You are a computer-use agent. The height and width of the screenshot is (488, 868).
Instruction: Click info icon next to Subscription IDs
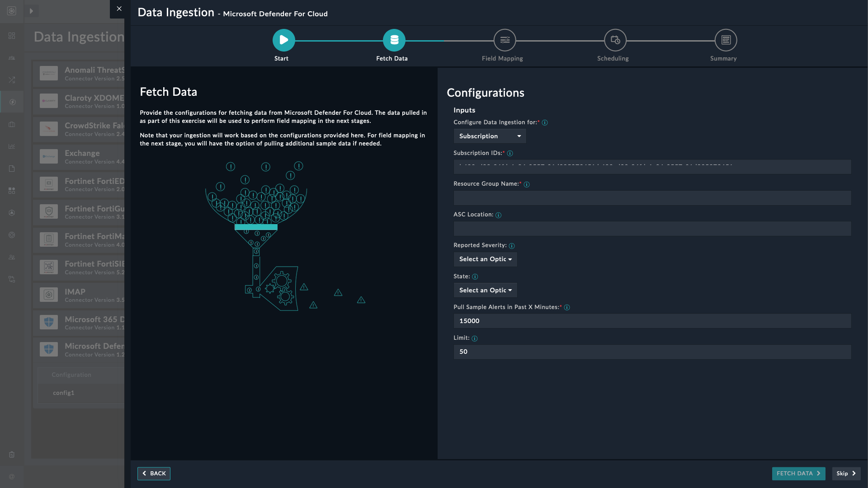[510, 154]
